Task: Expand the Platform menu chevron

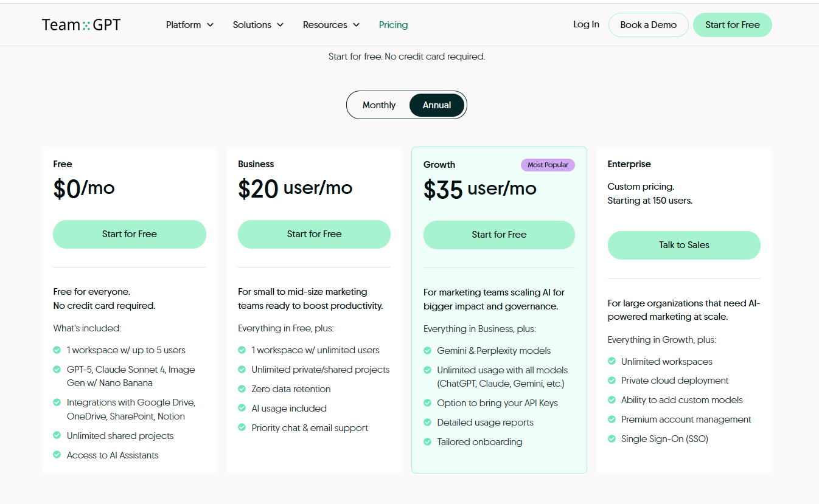Action: click(x=210, y=25)
